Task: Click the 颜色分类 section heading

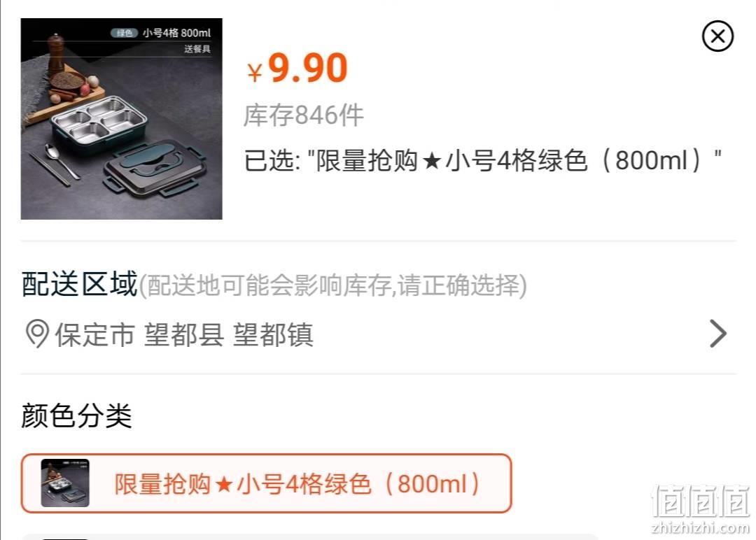Action: coord(77,415)
